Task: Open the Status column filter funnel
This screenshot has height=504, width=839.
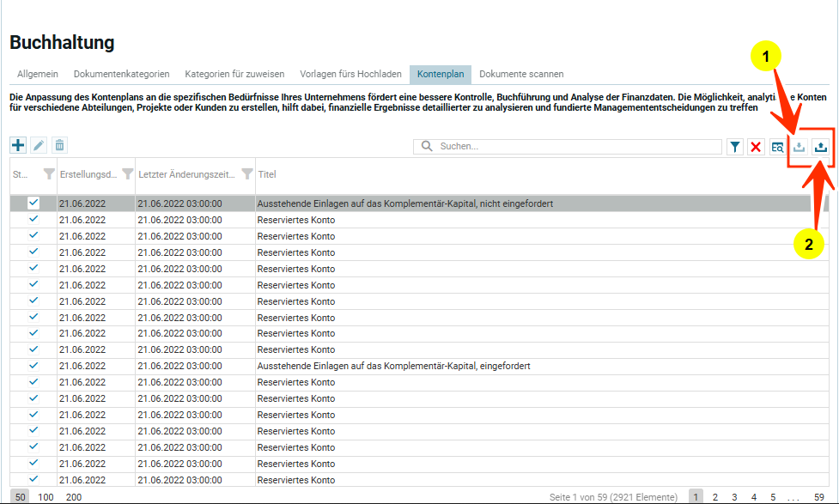Action: (x=49, y=174)
